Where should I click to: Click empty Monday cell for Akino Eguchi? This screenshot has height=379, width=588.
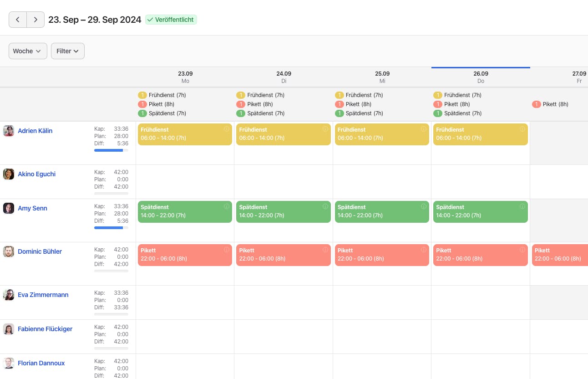coord(185,182)
